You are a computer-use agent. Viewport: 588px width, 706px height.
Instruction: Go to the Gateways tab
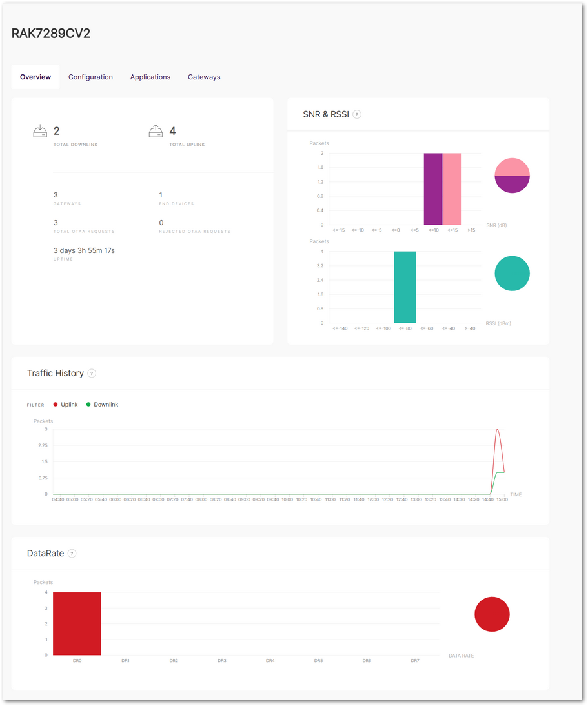click(x=204, y=77)
